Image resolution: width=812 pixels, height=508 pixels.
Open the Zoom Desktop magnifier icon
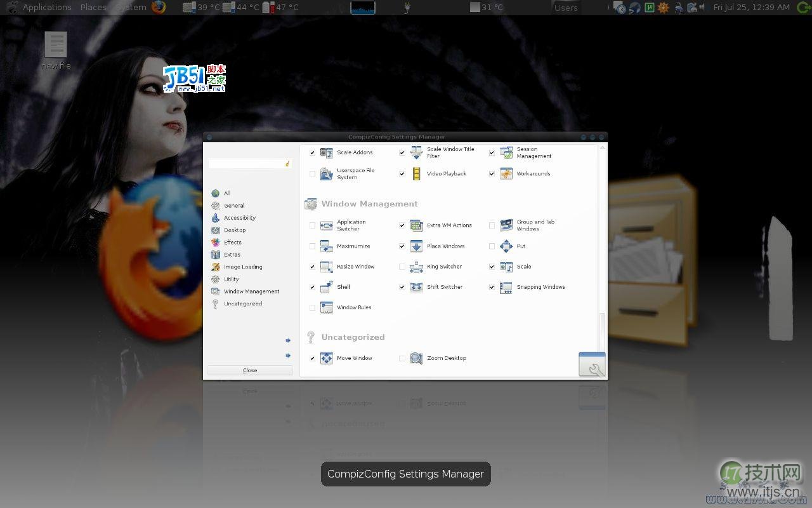[x=416, y=358]
